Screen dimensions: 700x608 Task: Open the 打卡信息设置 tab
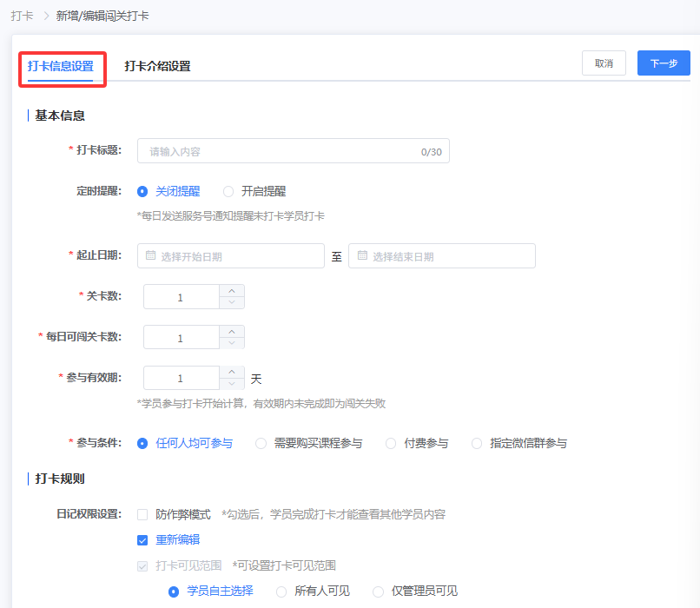(61, 66)
